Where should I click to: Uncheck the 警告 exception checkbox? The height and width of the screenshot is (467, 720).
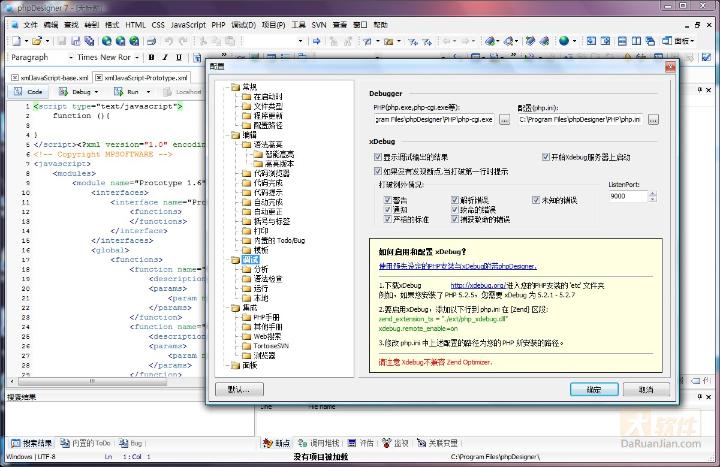tap(388, 200)
